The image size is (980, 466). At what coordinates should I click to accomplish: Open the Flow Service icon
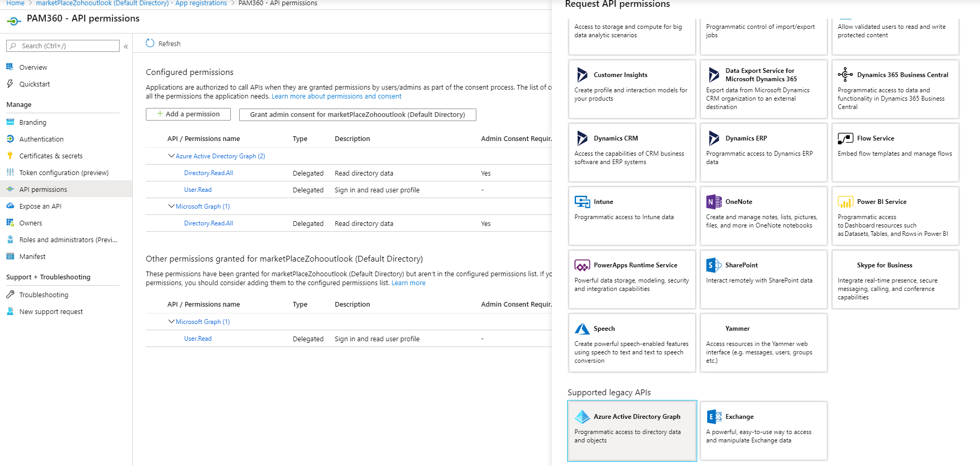click(845, 138)
